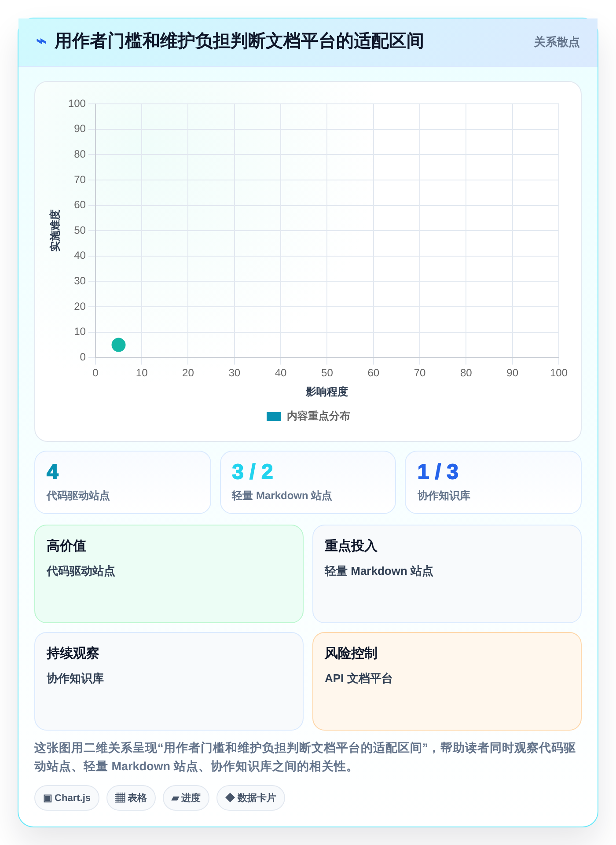Open the 风险控制 quadrant card
Viewport: 616px width, 845px height.
point(447,681)
